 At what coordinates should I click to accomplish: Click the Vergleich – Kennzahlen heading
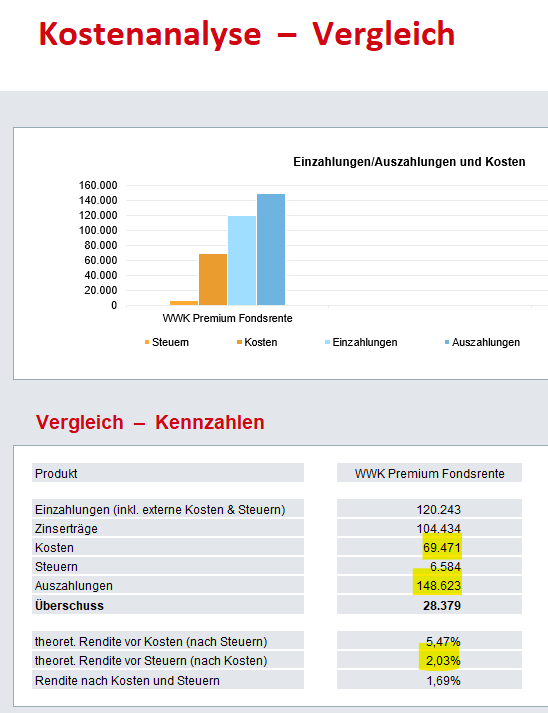click(150, 422)
